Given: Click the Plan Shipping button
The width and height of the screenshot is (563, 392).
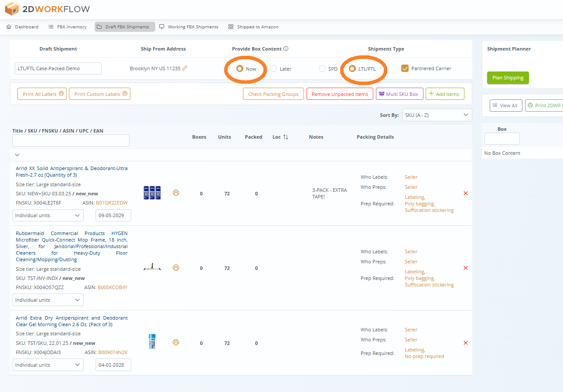Looking at the screenshot, I should click(508, 78).
